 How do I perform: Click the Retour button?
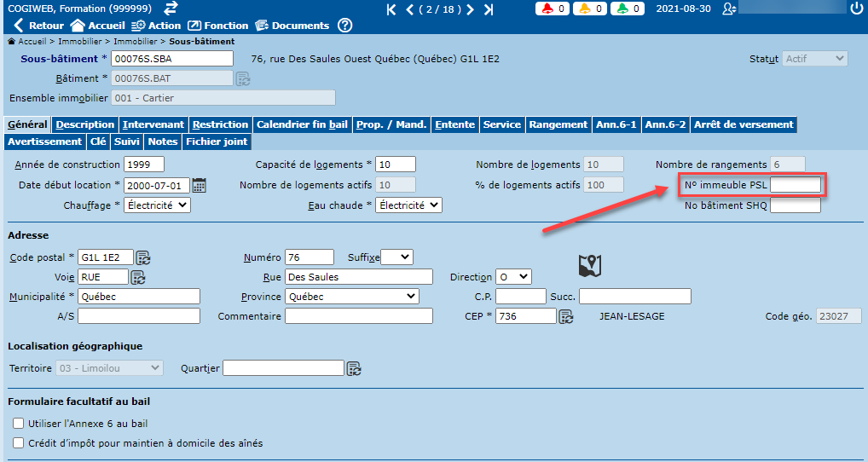[x=39, y=26]
